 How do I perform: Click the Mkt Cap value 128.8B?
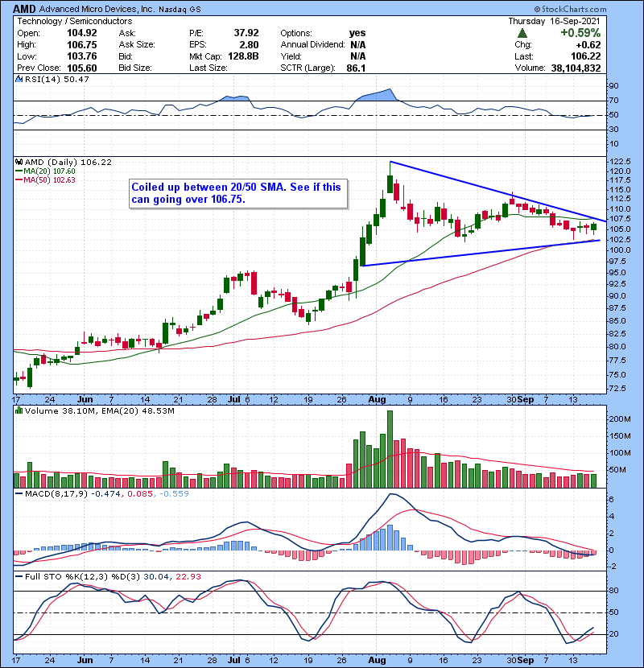243,56
